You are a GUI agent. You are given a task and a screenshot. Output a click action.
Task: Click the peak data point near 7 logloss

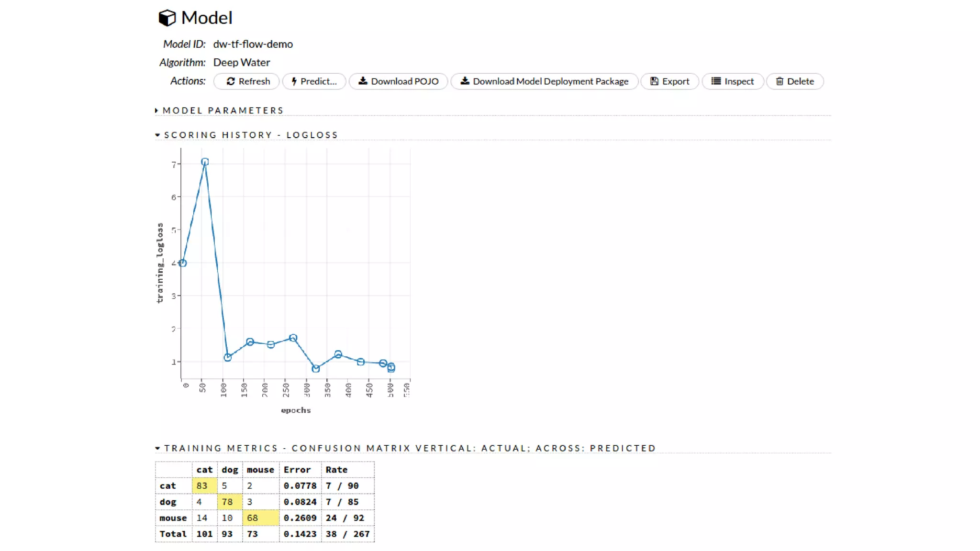tap(205, 162)
